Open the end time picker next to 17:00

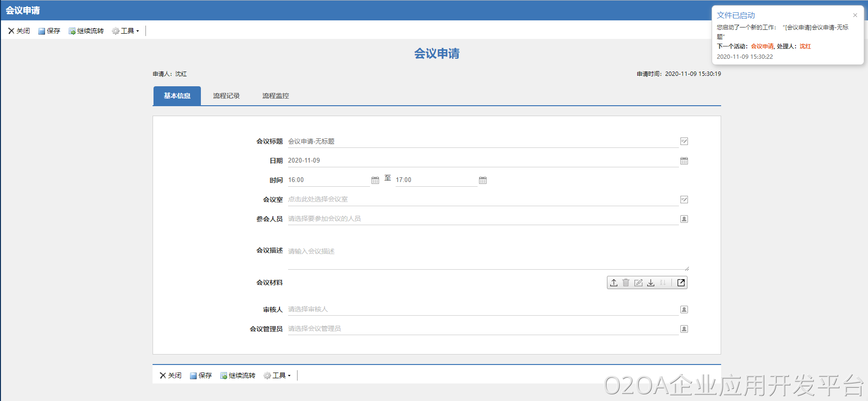coord(483,180)
